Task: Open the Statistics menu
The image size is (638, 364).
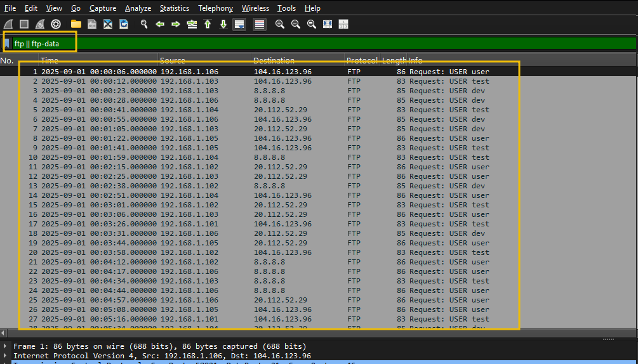Action: (x=174, y=8)
